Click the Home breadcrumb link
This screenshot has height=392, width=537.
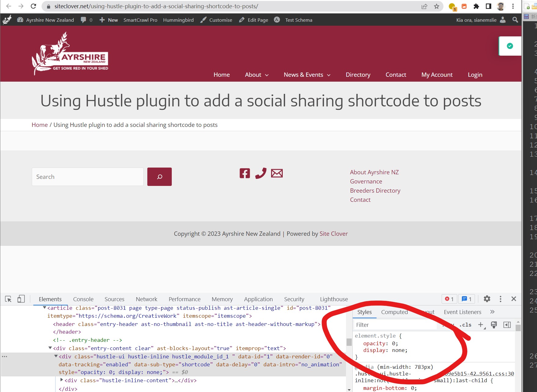pyautogui.click(x=40, y=125)
